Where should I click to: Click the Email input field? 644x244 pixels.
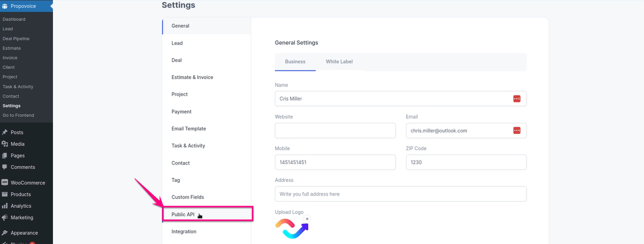pos(466,130)
